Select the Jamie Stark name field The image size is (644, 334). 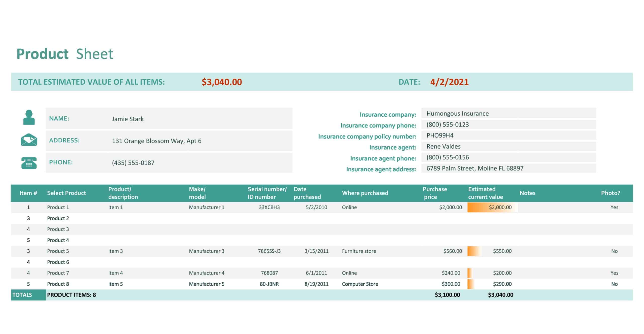[x=128, y=119]
